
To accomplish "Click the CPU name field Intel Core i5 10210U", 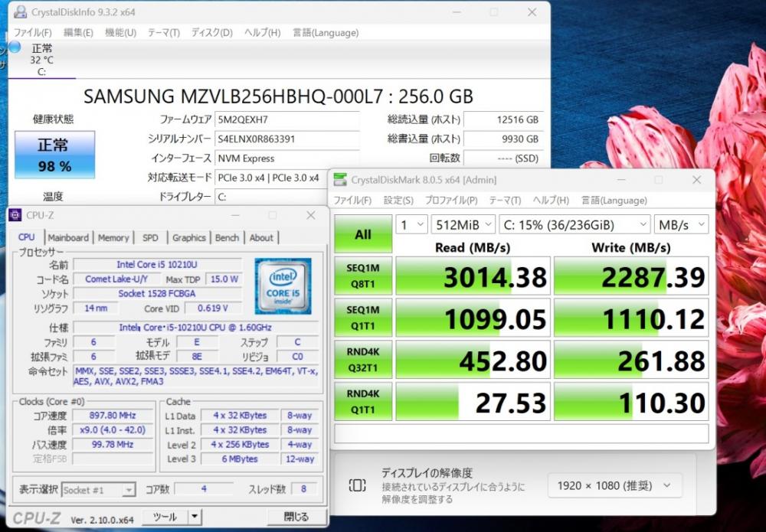I will [x=157, y=265].
